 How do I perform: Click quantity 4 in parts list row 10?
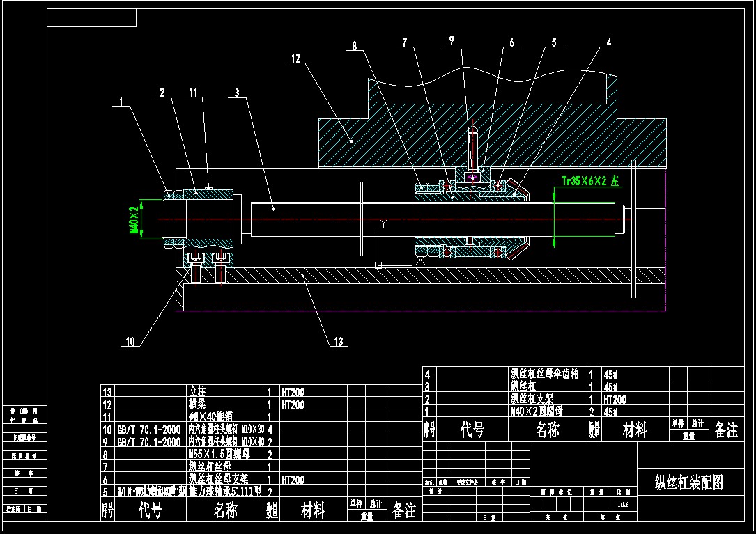[x=270, y=430]
